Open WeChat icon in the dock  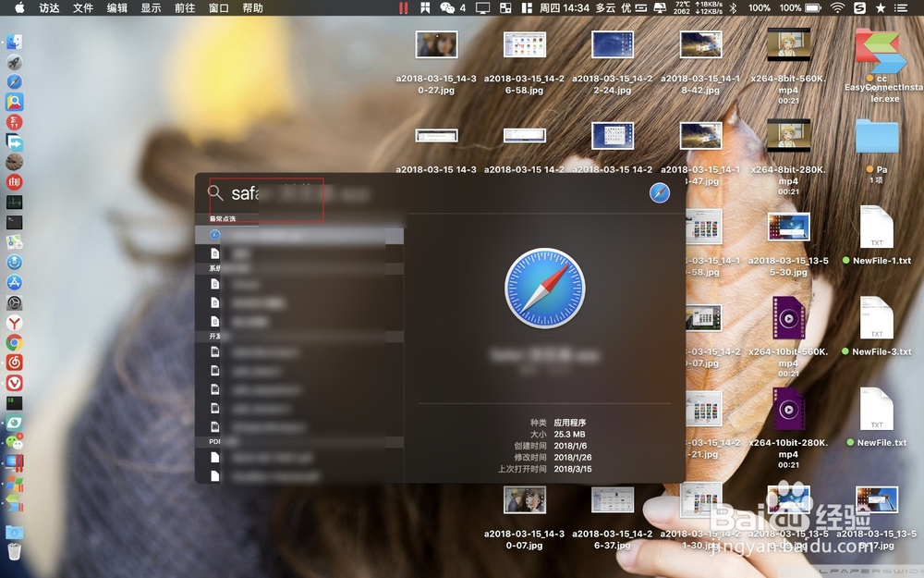point(14,442)
